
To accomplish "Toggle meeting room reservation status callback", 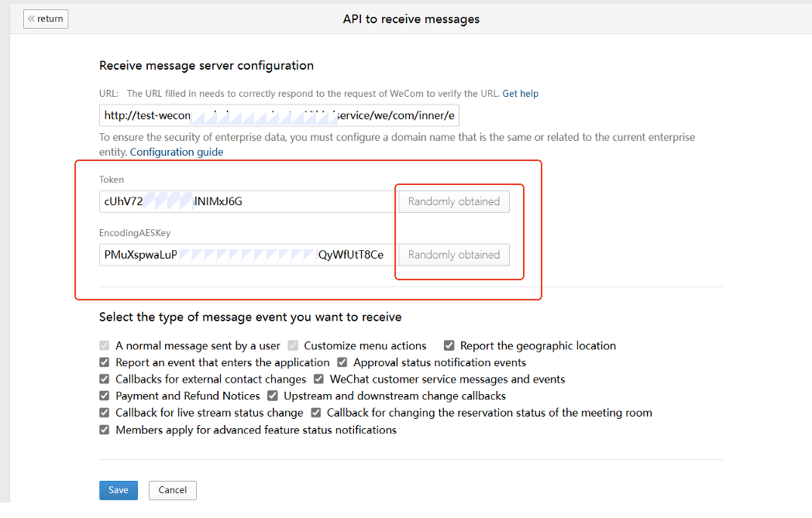I will (x=316, y=413).
